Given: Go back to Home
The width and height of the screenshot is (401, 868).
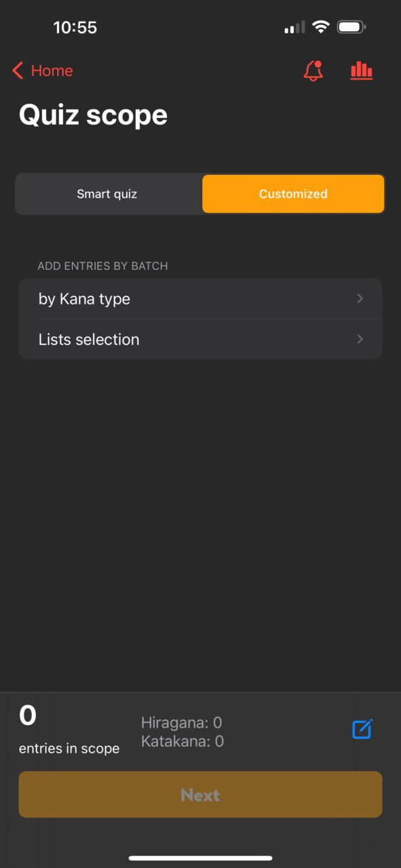Looking at the screenshot, I should tap(43, 71).
